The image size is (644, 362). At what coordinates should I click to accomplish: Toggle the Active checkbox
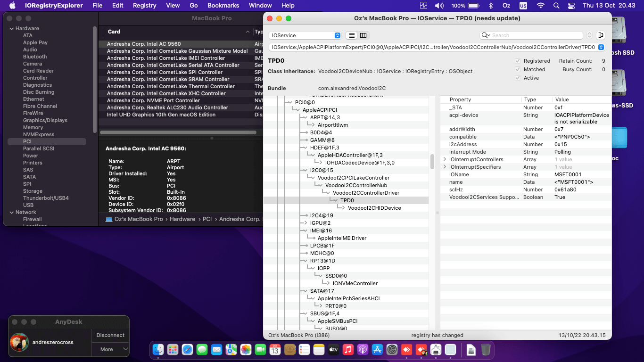pyautogui.click(x=518, y=78)
